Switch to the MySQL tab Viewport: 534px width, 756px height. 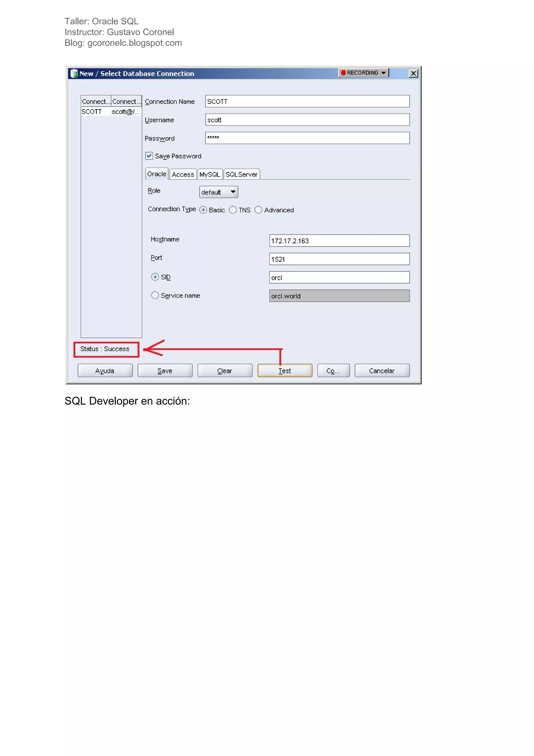pyautogui.click(x=210, y=175)
